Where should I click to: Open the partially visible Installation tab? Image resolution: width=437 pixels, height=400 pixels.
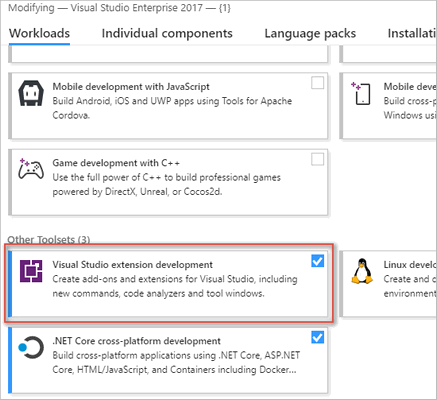(412, 33)
